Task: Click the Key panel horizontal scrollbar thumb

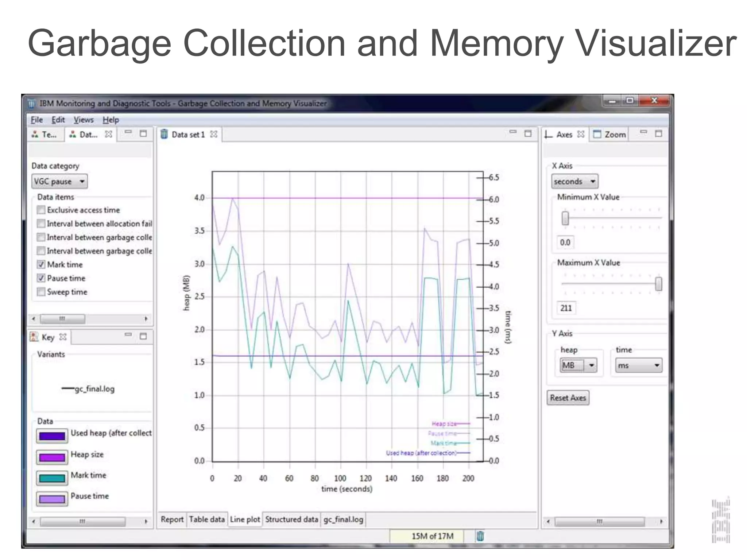Action: [82, 521]
